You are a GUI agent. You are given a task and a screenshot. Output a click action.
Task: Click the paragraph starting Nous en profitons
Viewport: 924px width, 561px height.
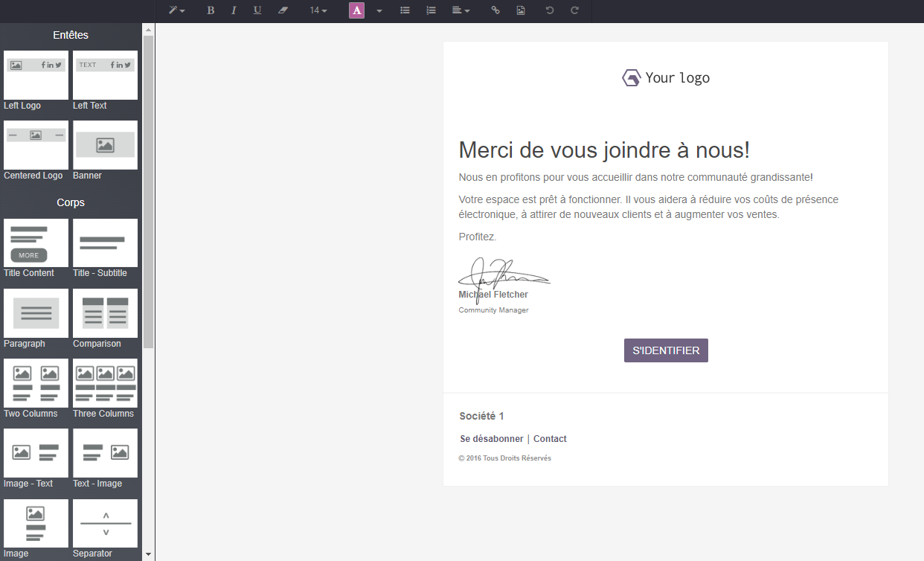click(x=636, y=178)
